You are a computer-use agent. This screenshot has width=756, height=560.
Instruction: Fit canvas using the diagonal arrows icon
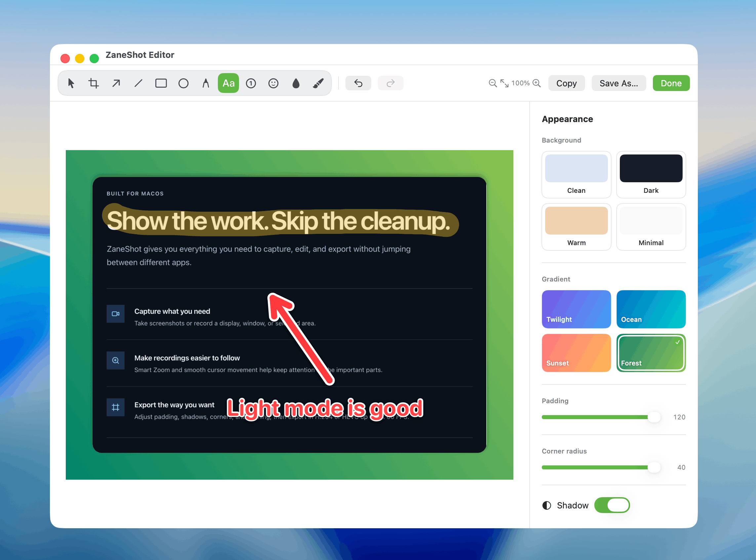[x=504, y=83]
